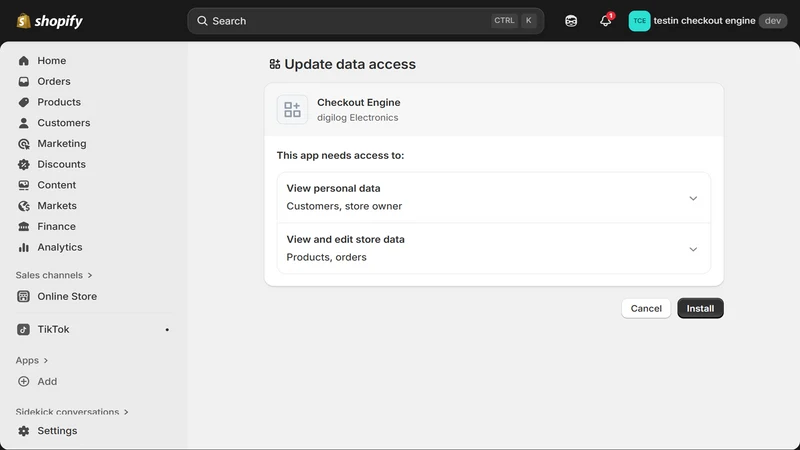Click the Update data access header icon
This screenshot has height=450, width=800.
[275, 64]
